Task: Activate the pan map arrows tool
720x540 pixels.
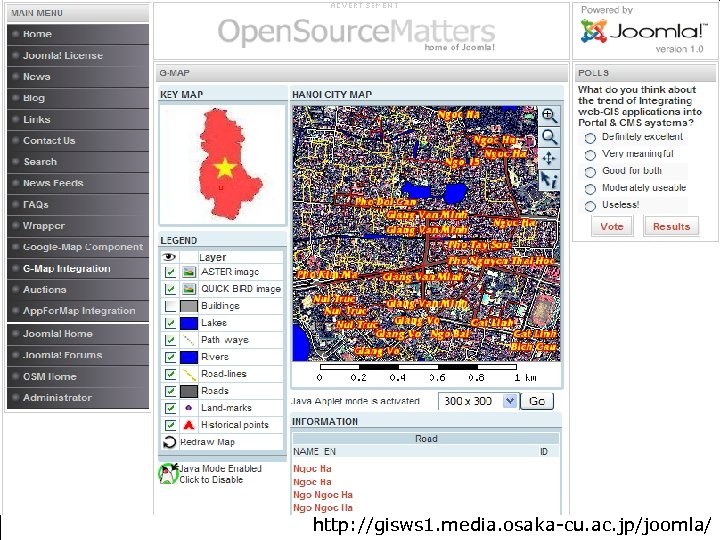Action: tap(549, 158)
